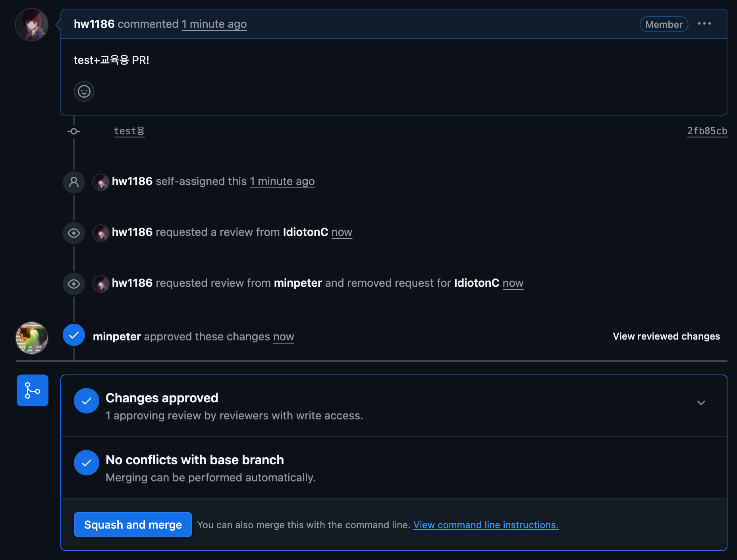Screen dimensions: 737x560
Task: Click the No conflicts checkmark icon
Action: (86, 463)
